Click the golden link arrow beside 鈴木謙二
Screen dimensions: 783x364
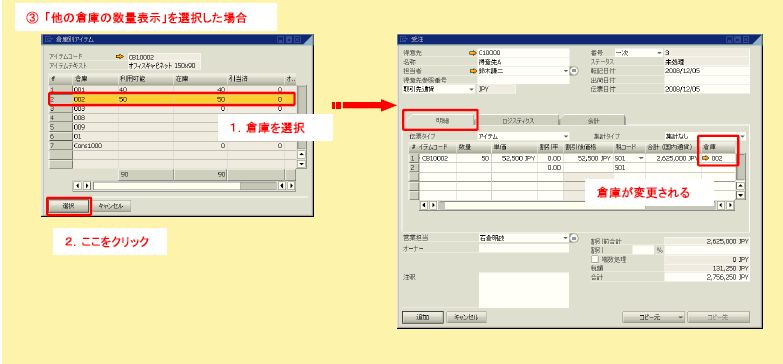(472, 71)
